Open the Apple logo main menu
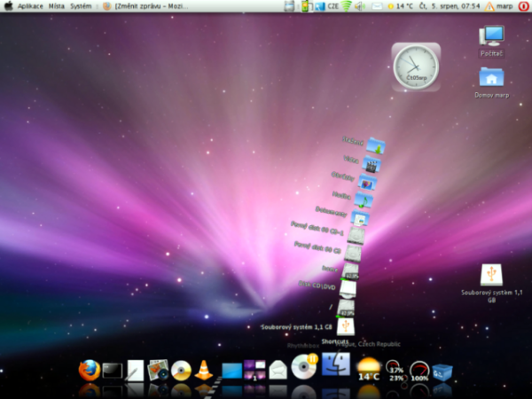The width and height of the screenshot is (532, 399). pos(9,6)
